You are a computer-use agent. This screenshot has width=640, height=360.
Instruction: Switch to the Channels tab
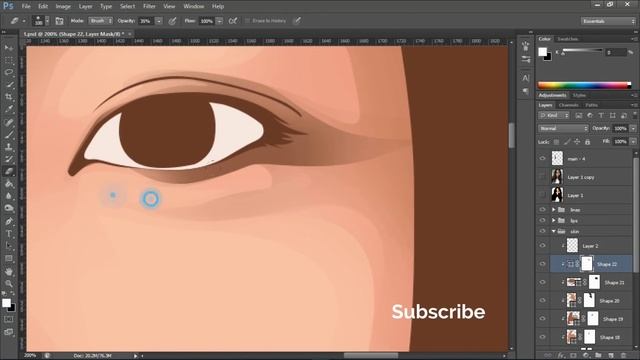click(569, 105)
